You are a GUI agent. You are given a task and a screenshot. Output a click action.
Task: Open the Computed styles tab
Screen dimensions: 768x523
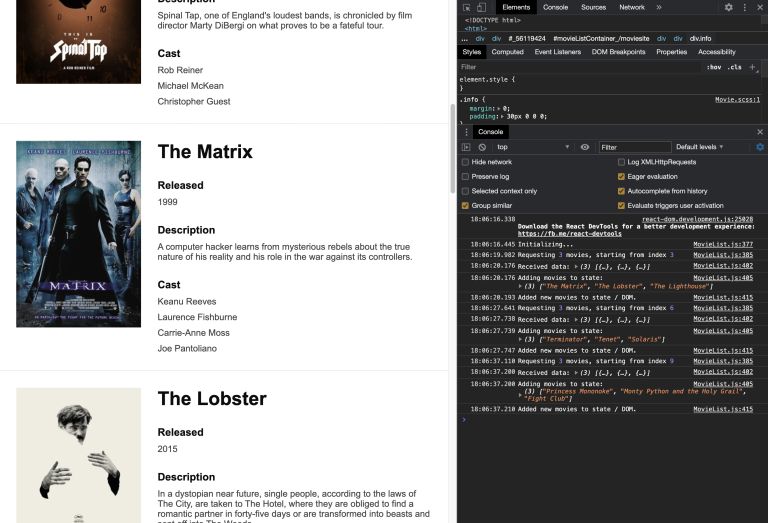[507, 52]
